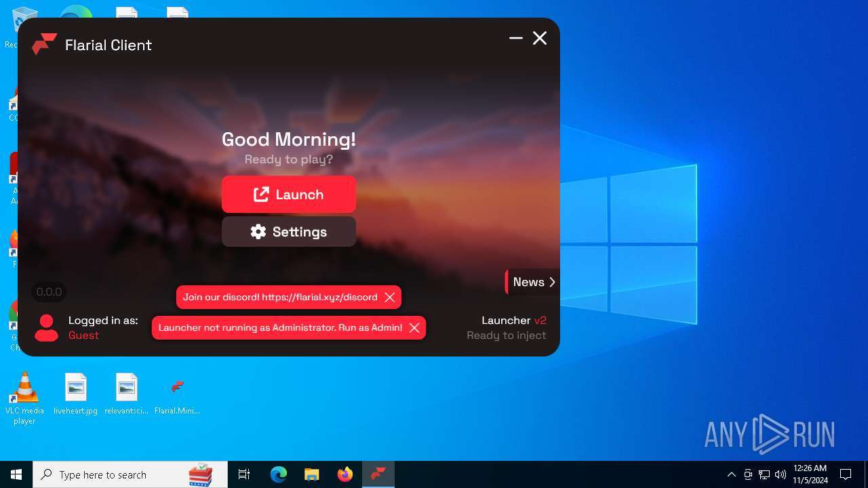Screen dimensions: 868x488
Task: Dismiss the Join our discord notification
Action: 390,297
